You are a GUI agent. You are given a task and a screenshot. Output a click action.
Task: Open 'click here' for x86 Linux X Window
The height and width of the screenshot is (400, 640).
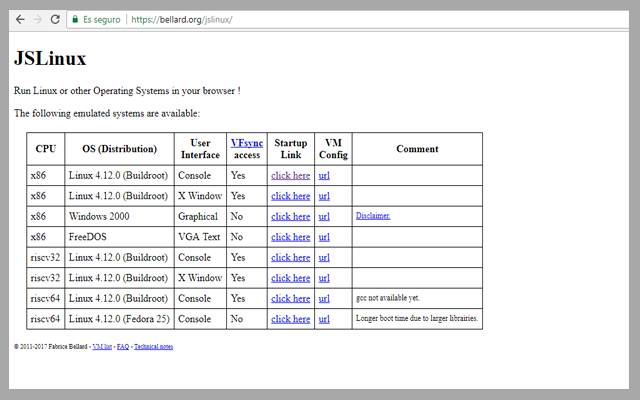click(x=290, y=196)
